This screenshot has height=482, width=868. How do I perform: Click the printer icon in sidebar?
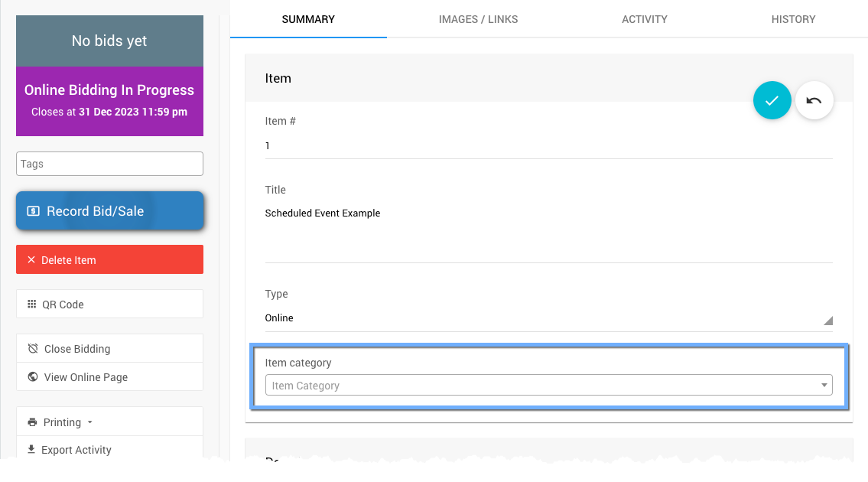click(x=32, y=422)
